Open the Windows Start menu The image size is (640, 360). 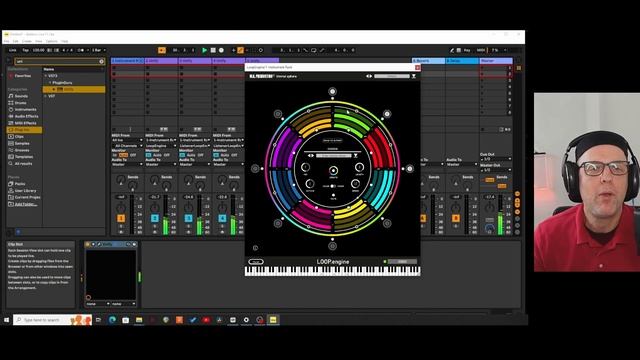tap(6, 320)
